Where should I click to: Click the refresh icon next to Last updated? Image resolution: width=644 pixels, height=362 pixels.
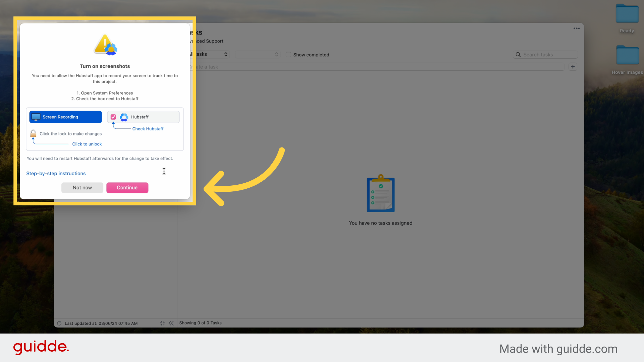(x=59, y=323)
